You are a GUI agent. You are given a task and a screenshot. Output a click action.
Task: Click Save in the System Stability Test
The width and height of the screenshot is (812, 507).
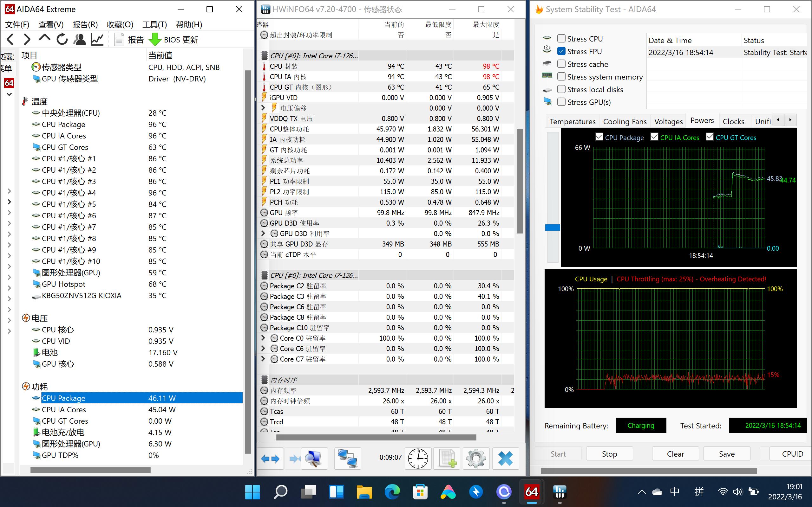pos(726,453)
